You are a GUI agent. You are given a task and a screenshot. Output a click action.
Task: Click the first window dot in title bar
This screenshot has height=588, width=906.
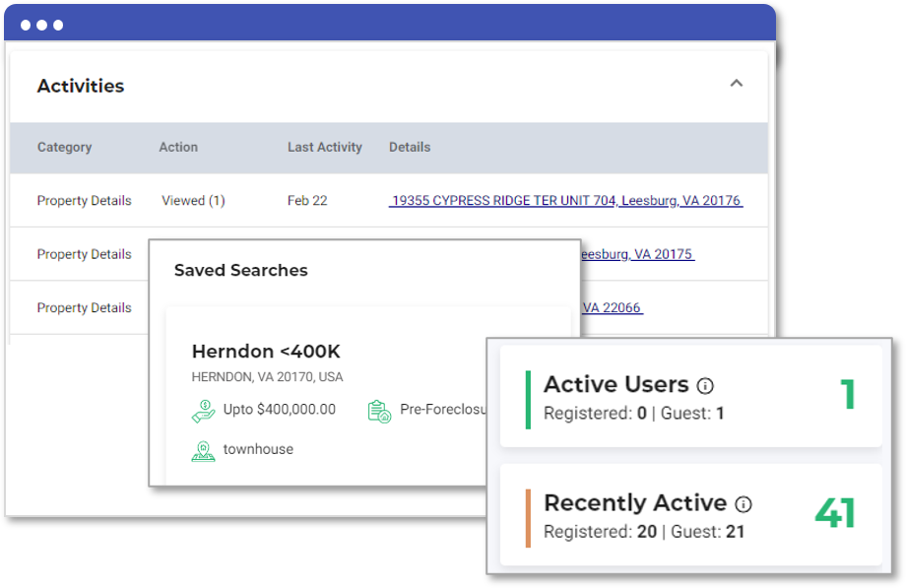pyautogui.click(x=26, y=25)
